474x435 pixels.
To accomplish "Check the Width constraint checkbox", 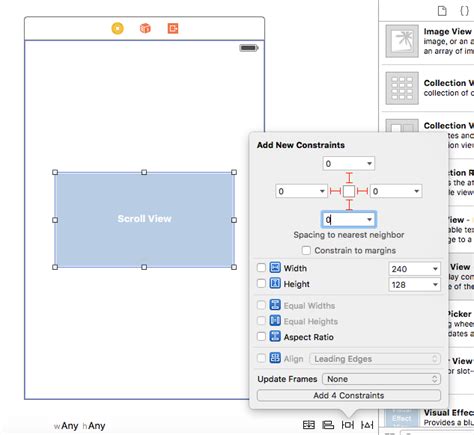I will [261, 268].
